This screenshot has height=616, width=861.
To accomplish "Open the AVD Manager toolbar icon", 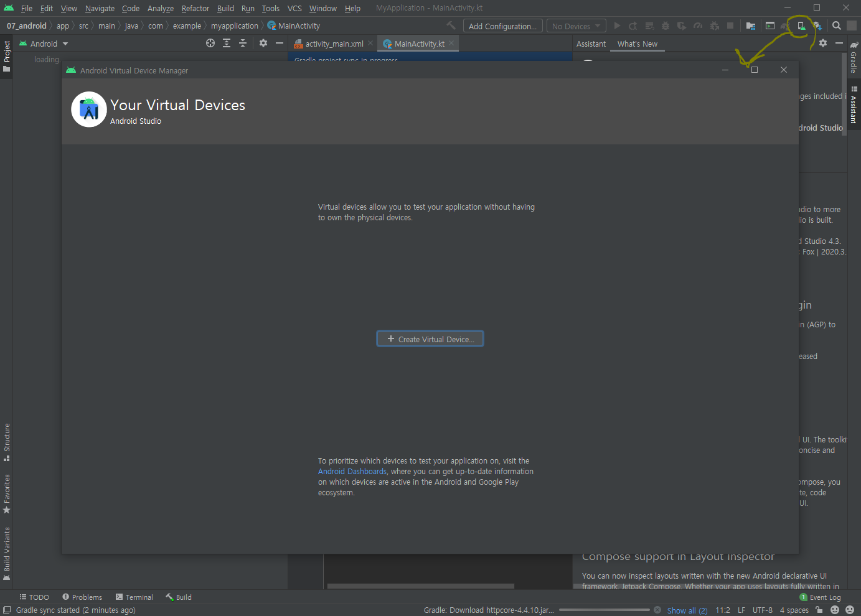I will [x=801, y=26].
